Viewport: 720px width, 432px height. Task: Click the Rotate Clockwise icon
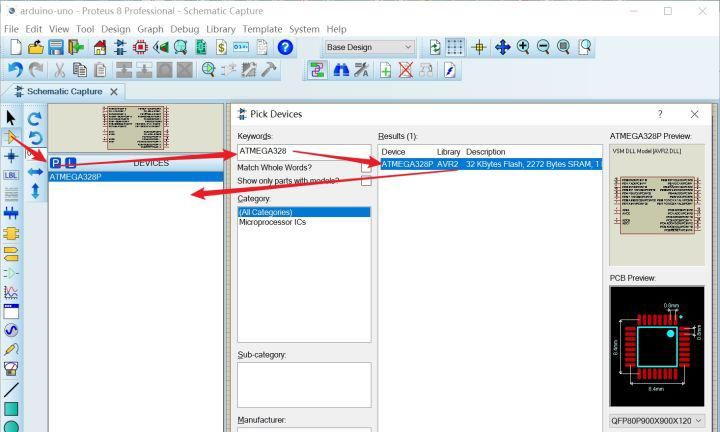[35, 119]
